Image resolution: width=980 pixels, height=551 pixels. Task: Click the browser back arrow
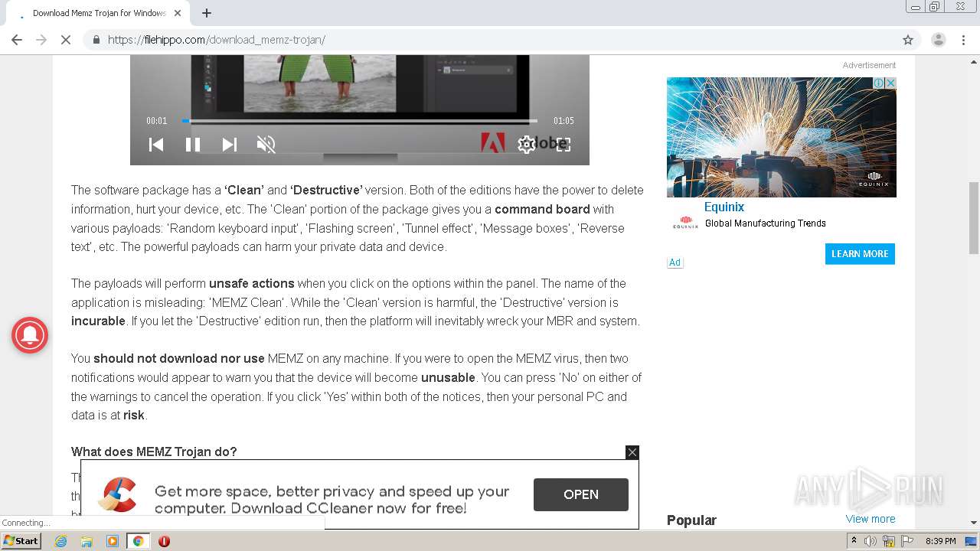click(x=17, y=40)
